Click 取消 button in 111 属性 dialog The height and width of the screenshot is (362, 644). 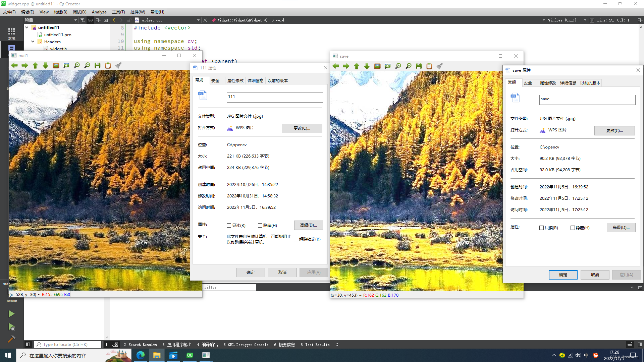click(x=282, y=273)
